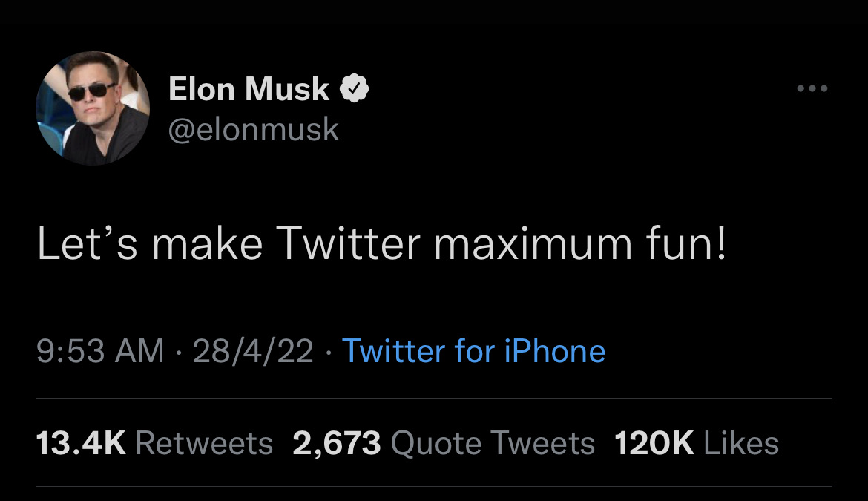Click the 120K like count number
868x501 pixels.
(x=654, y=444)
